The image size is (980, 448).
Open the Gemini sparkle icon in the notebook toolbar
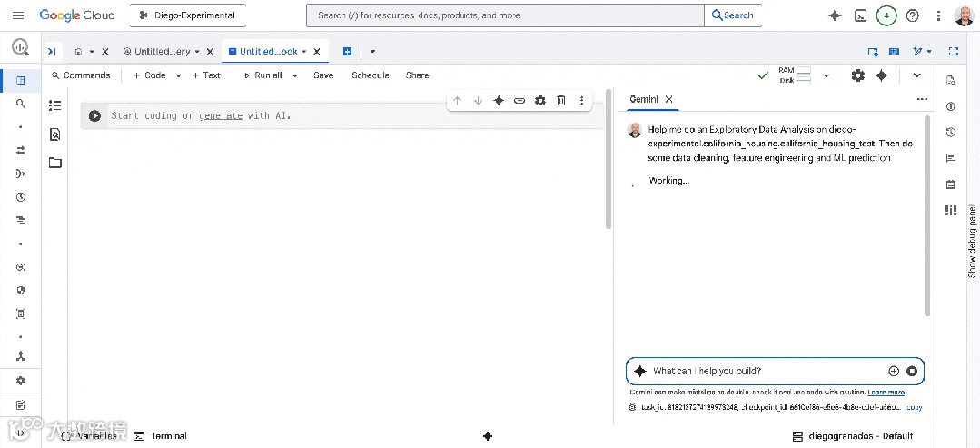coord(881,75)
